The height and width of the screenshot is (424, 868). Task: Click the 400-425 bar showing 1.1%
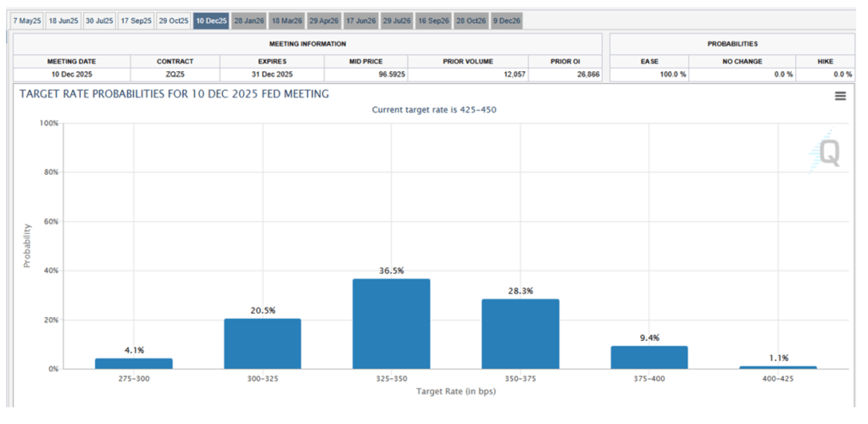coord(778,367)
